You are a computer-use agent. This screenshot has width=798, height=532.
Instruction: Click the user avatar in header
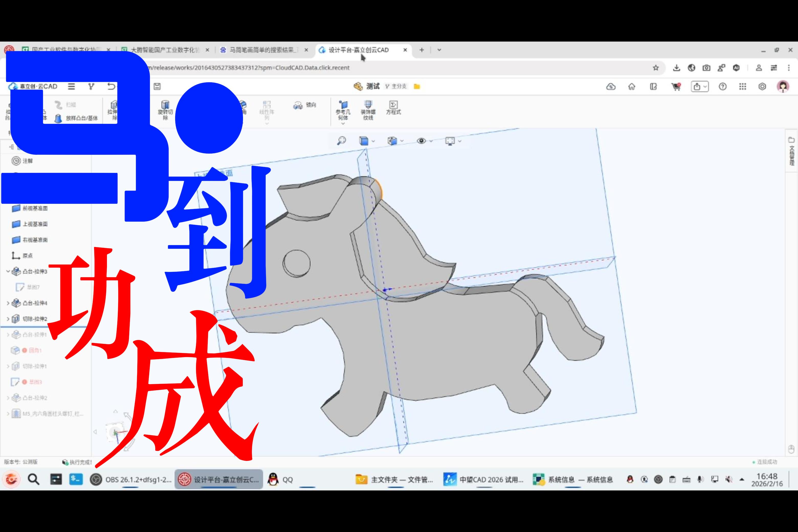click(783, 86)
